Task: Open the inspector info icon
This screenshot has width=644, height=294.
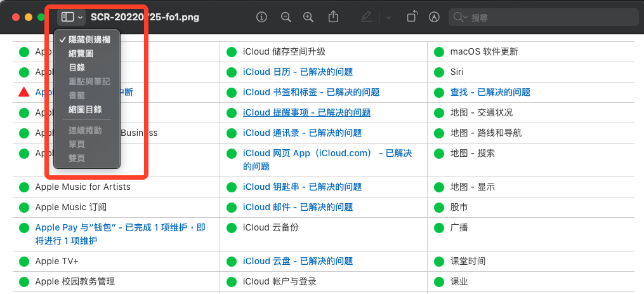Action: coord(261,17)
